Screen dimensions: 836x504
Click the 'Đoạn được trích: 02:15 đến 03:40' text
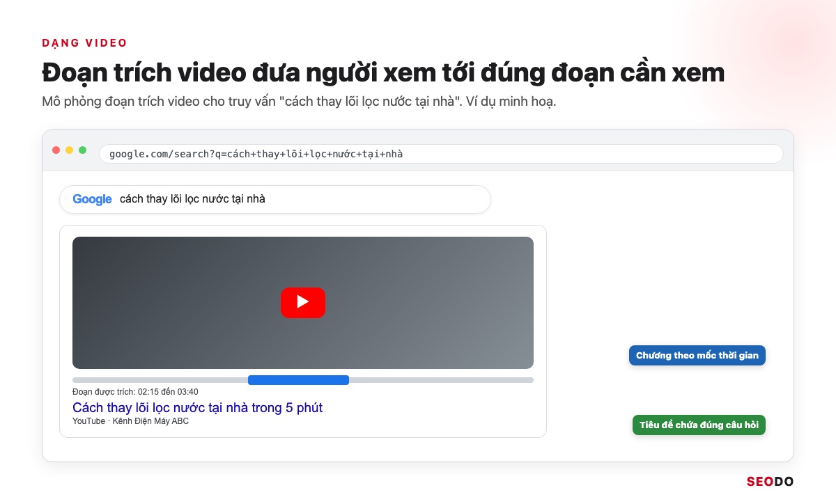135,392
